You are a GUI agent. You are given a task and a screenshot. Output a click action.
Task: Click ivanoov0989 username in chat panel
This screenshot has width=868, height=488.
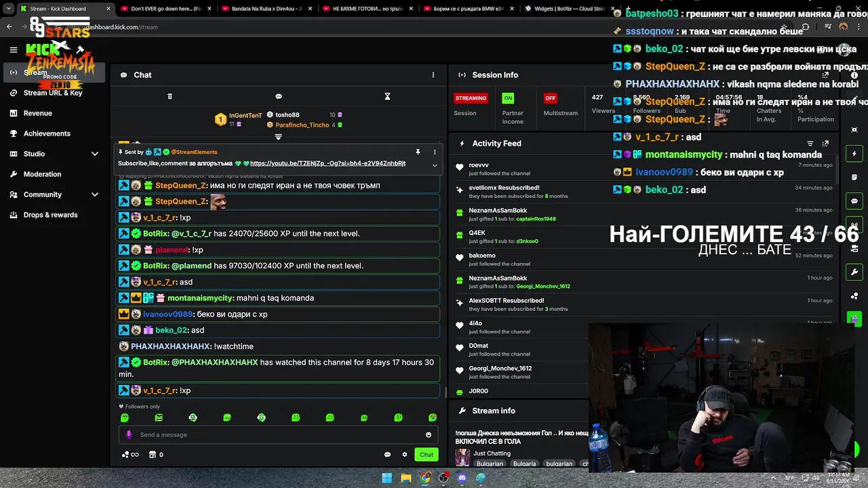click(x=167, y=314)
